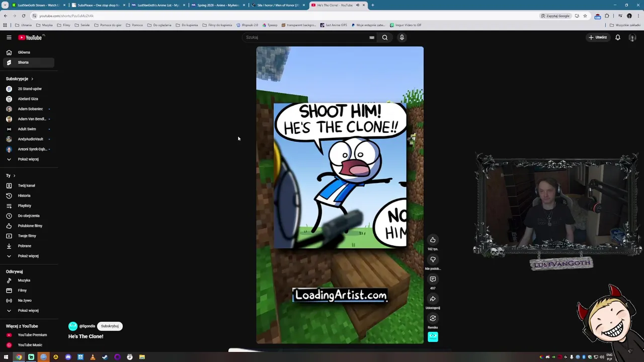
Task: Expand the Ty section arrow
Action: pyautogui.click(x=14, y=176)
